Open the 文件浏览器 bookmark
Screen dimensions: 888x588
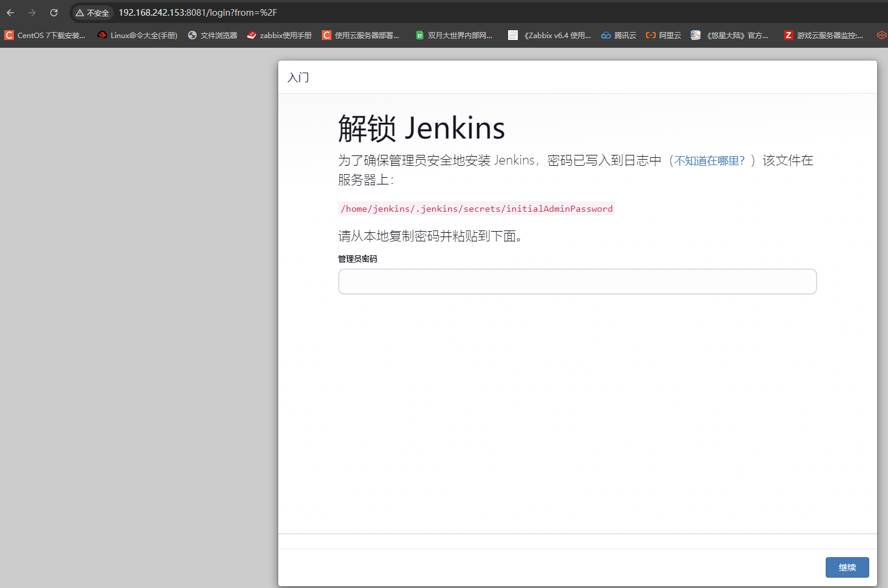[x=212, y=36]
